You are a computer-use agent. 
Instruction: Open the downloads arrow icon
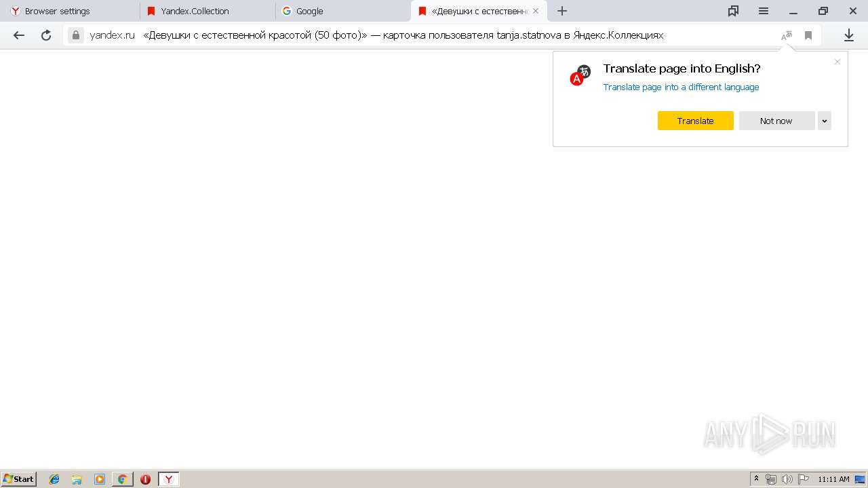coord(848,35)
